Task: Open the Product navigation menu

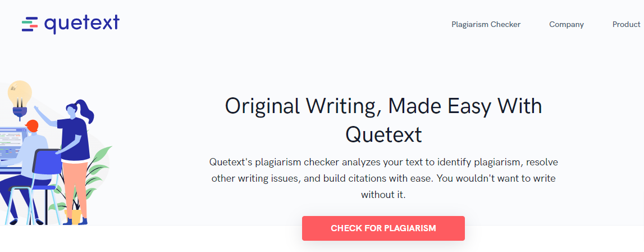Action: (627, 24)
